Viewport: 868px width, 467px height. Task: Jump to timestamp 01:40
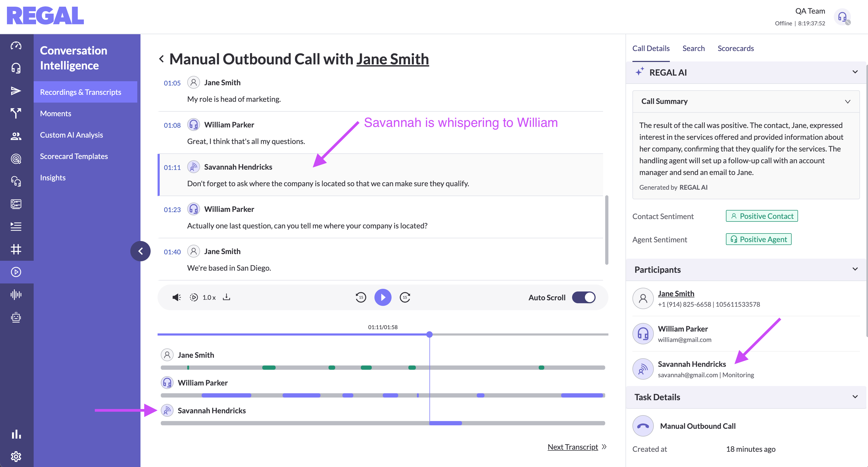point(172,252)
